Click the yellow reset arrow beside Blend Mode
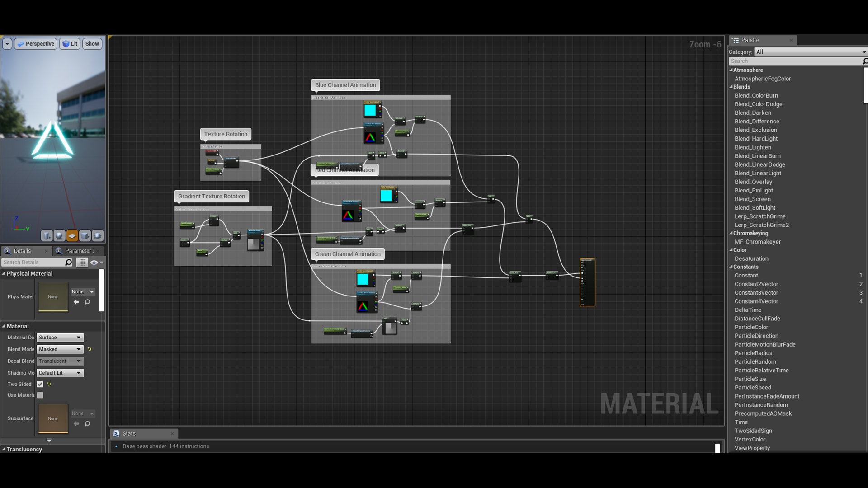The image size is (868, 488). point(89,349)
